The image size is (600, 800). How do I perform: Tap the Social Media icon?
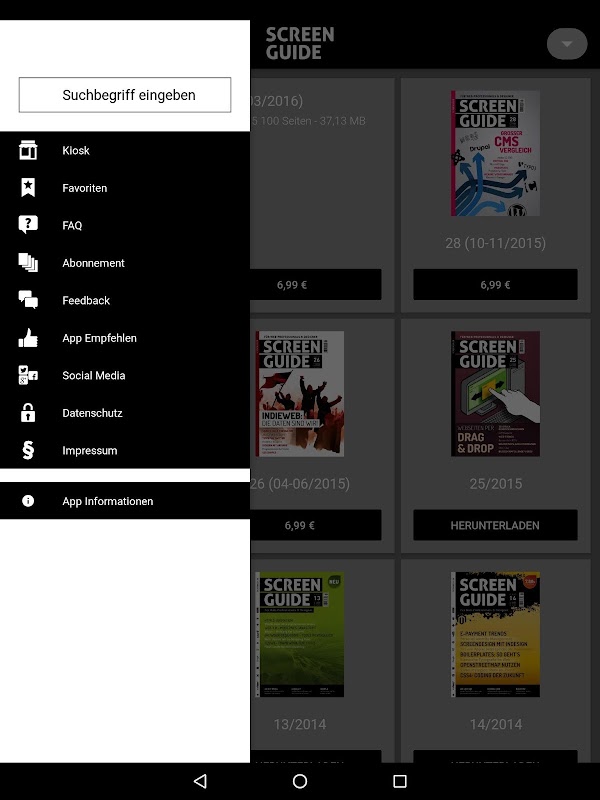[28, 376]
